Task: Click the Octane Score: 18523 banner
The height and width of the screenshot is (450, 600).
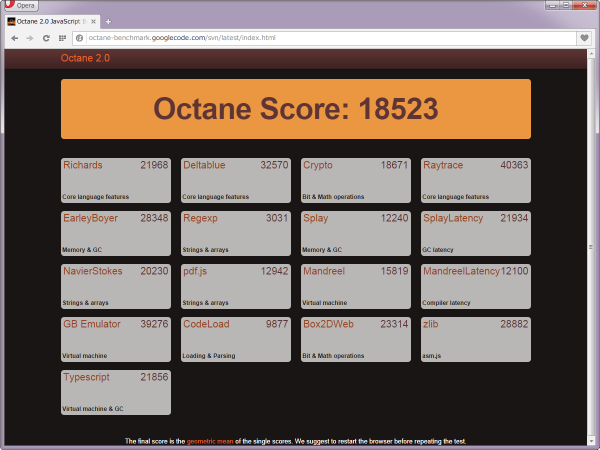Action: pos(296,109)
